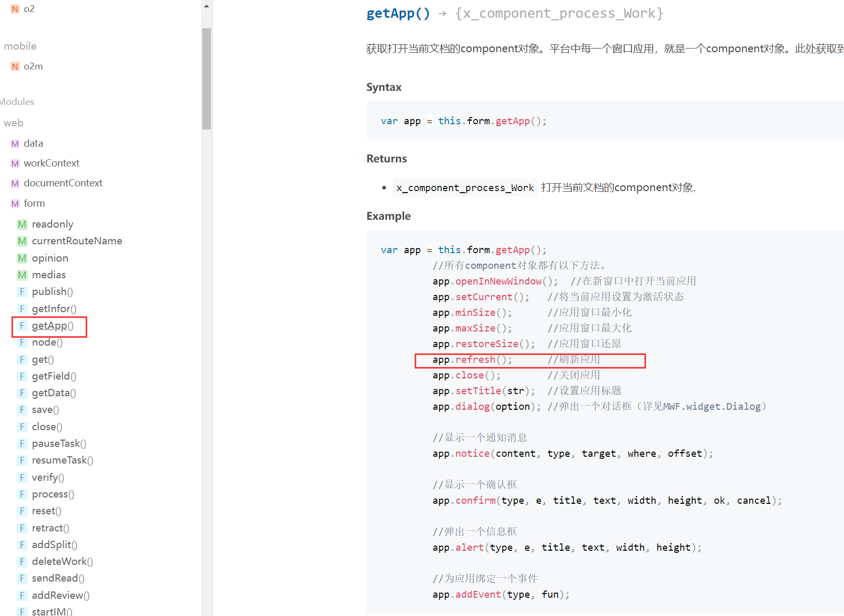Click the F icon beside publish()
Image resolution: width=844 pixels, height=616 pixels.
tap(22, 292)
